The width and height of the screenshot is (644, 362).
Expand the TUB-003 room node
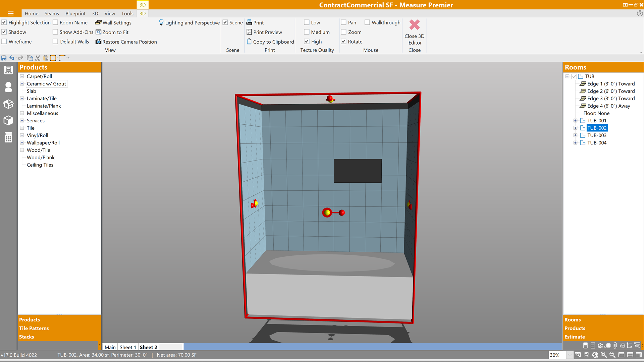tap(575, 135)
